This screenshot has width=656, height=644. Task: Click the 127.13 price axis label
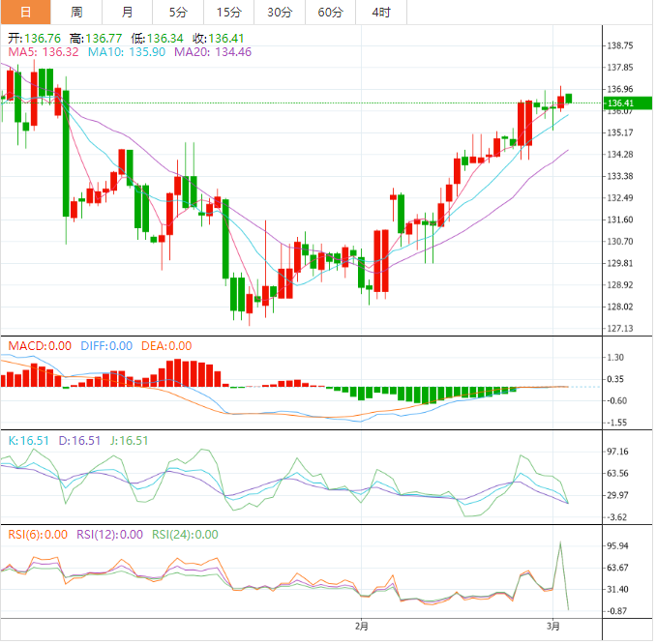coord(620,328)
